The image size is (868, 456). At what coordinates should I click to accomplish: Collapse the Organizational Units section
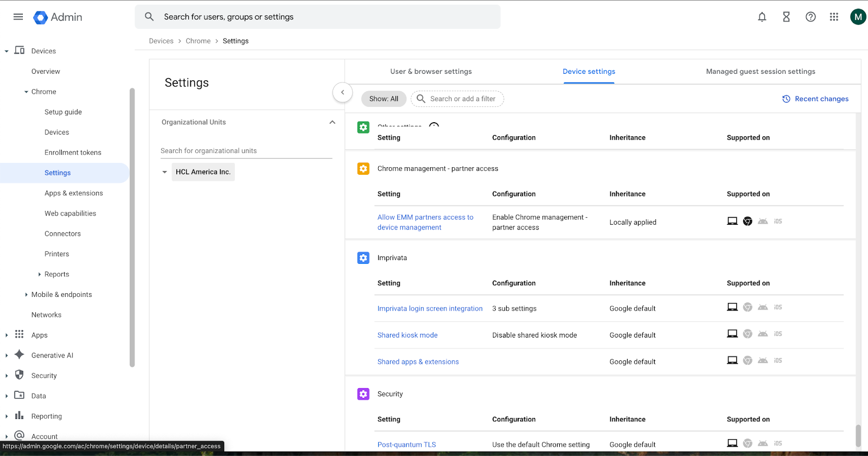(x=332, y=122)
